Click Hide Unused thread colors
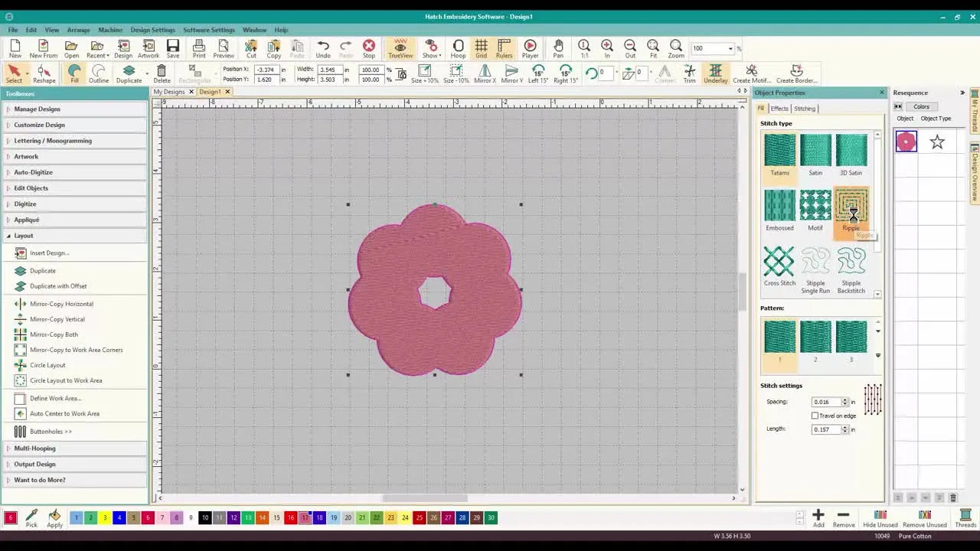This screenshot has width=980, height=551. click(x=880, y=517)
